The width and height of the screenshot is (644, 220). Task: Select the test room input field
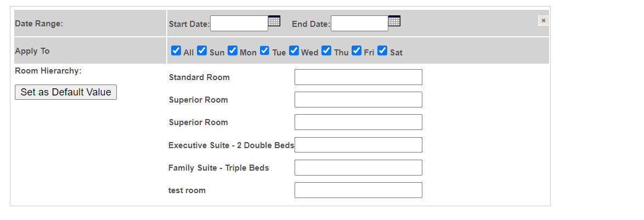point(358,190)
